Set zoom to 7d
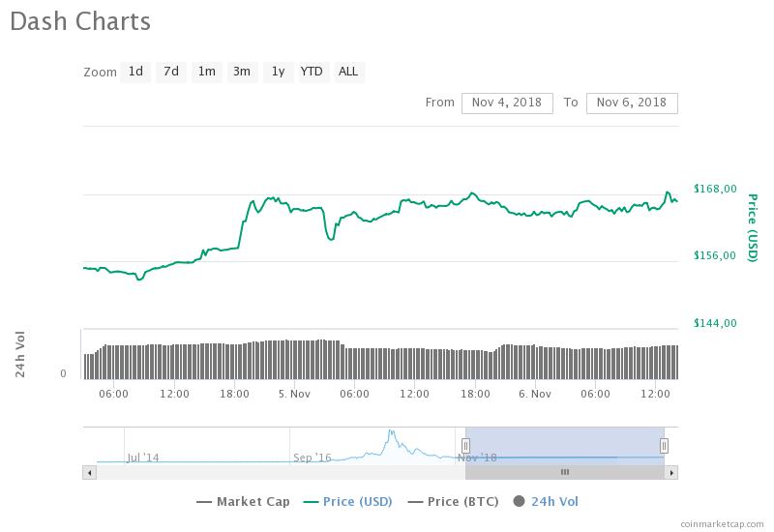774x532 pixels. (x=171, y=72)
